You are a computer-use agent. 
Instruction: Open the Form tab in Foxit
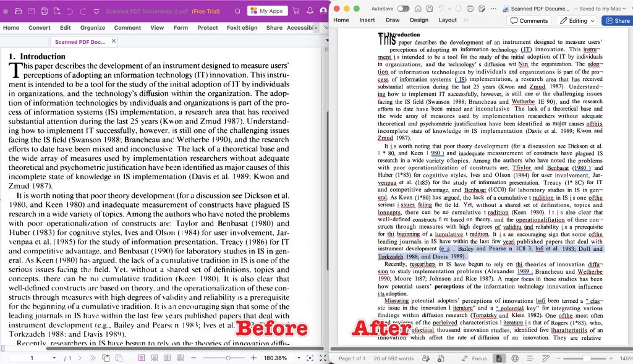[181, 28]
